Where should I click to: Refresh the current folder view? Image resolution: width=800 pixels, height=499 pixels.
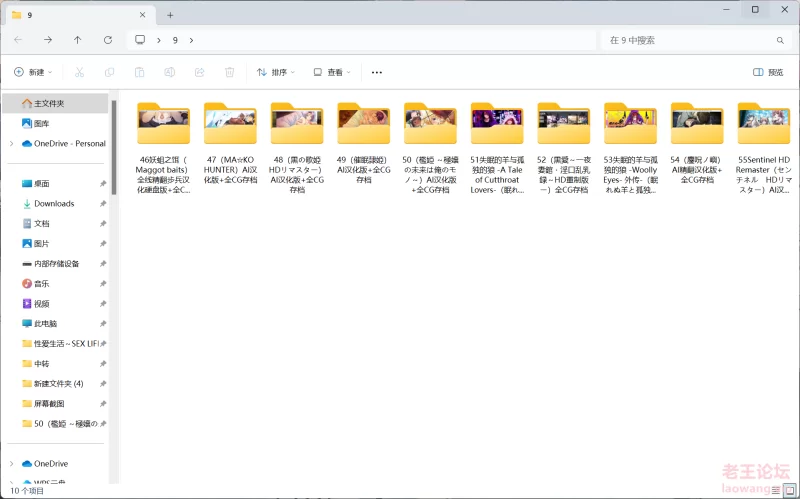108,40
